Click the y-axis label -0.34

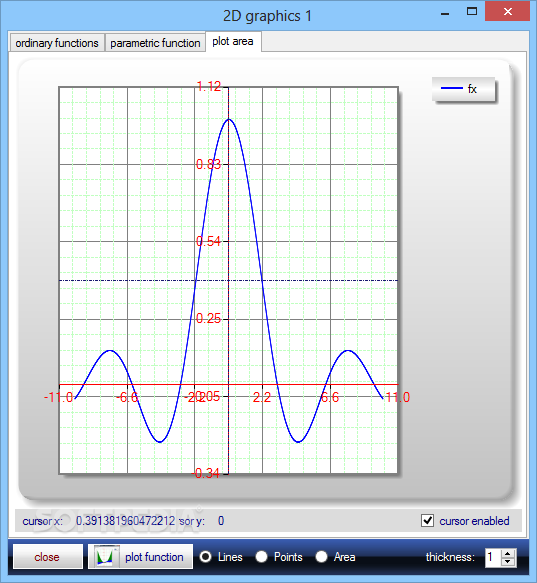pos(206,473)
